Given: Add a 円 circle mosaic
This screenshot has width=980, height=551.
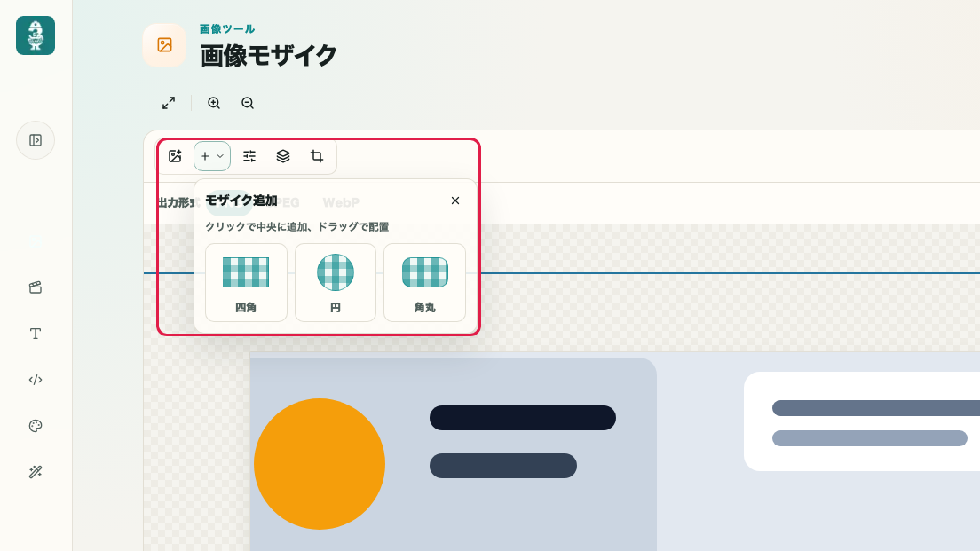Looking at the screenshot, I should coord(336,282).
